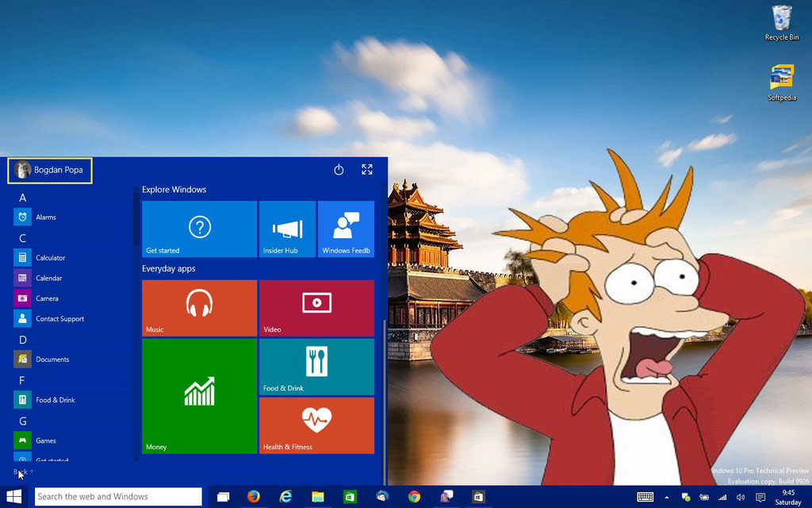Launch the Health & Fitness tile
812x508 pixels.
[x=317, y=425]
